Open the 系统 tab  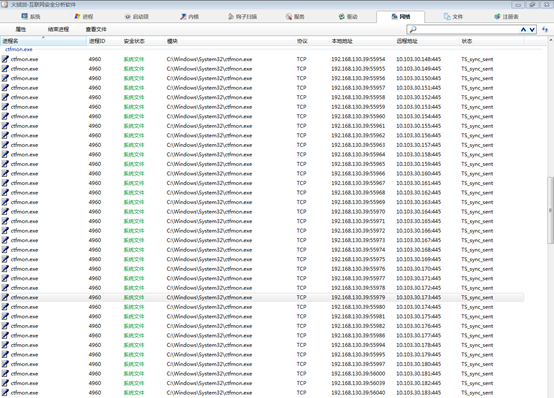coord(31,17)
